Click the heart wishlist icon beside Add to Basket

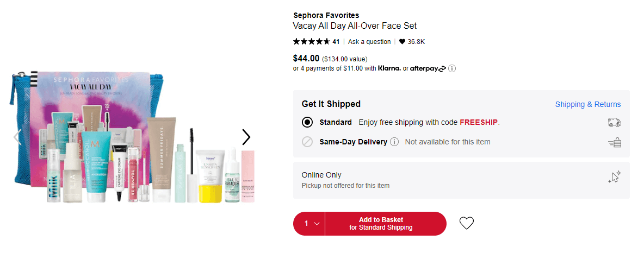pos(466,223)
